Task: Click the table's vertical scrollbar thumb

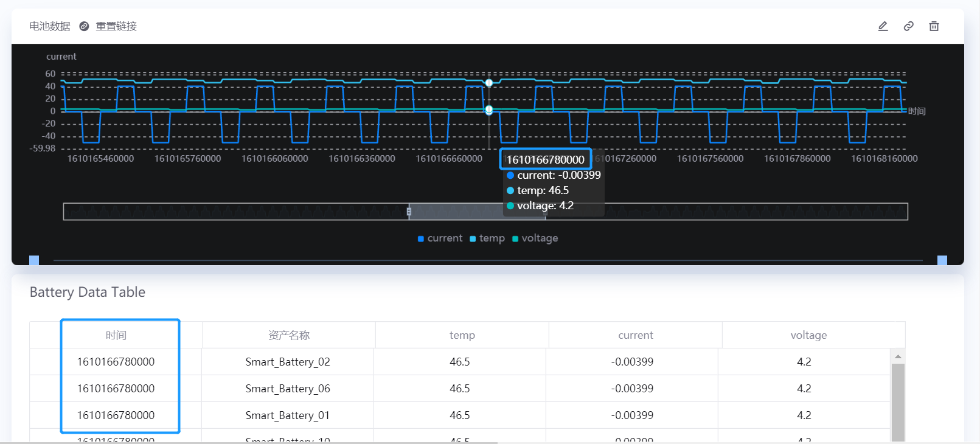Action: tap(897, 401)
